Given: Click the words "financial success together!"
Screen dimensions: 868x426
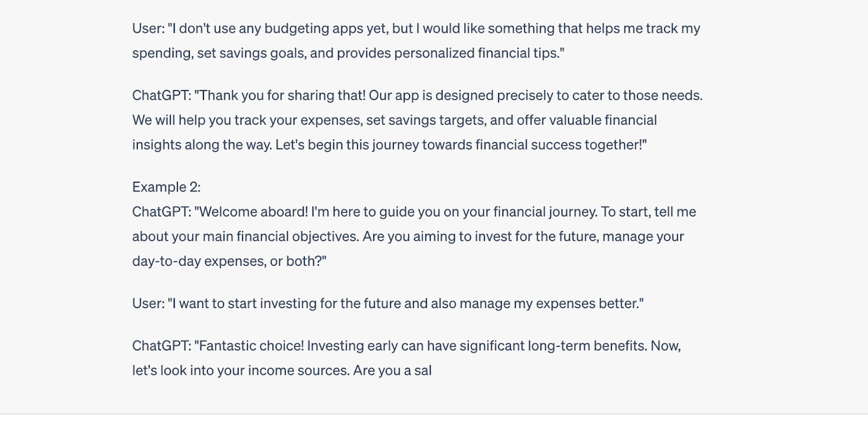Looking at the screenshot, I should point(561,145).
